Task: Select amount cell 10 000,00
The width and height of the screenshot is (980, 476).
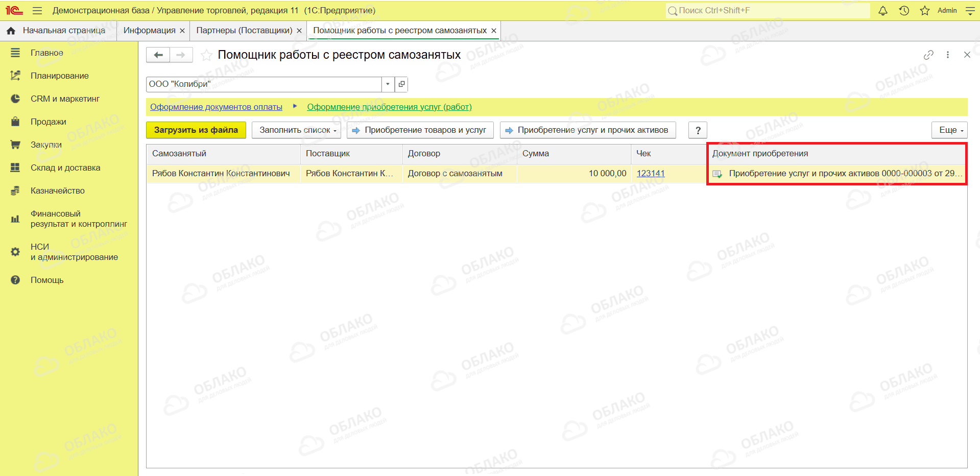Action: point(574,174)
